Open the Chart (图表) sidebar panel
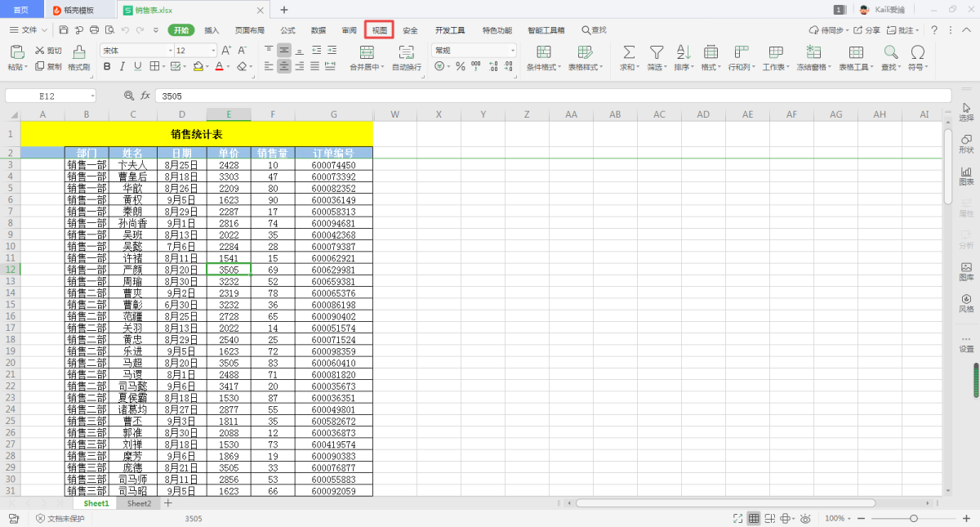 point(966,175)
